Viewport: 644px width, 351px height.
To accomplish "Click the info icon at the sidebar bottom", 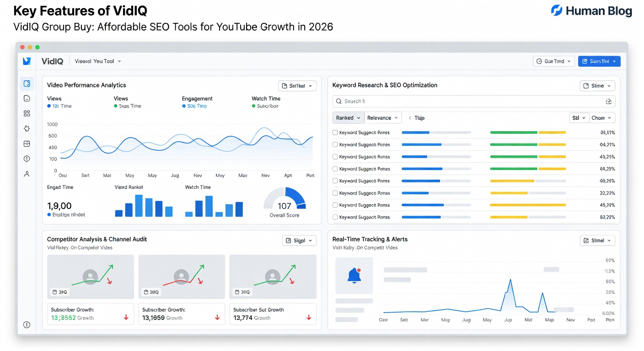I will click(x=27, y=324).
